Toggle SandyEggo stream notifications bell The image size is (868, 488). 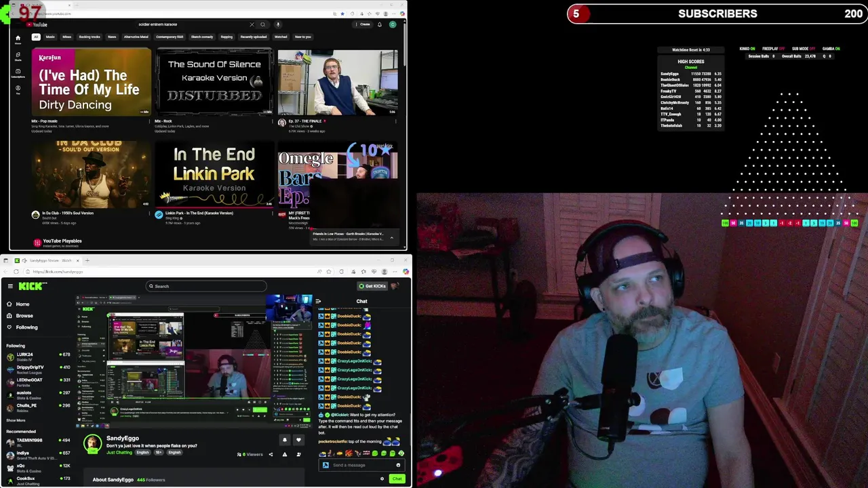[x=285, y=440]
